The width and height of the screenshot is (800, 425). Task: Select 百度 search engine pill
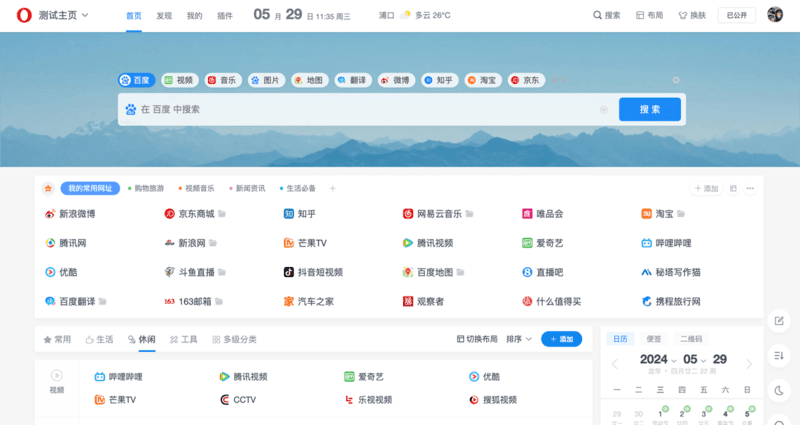[x=136, y=80]
